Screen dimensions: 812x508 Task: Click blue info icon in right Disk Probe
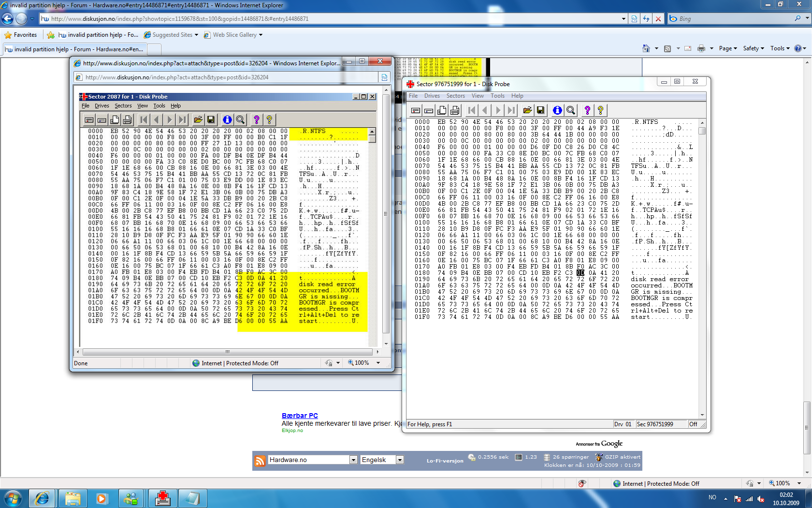(x=557, y=110)
